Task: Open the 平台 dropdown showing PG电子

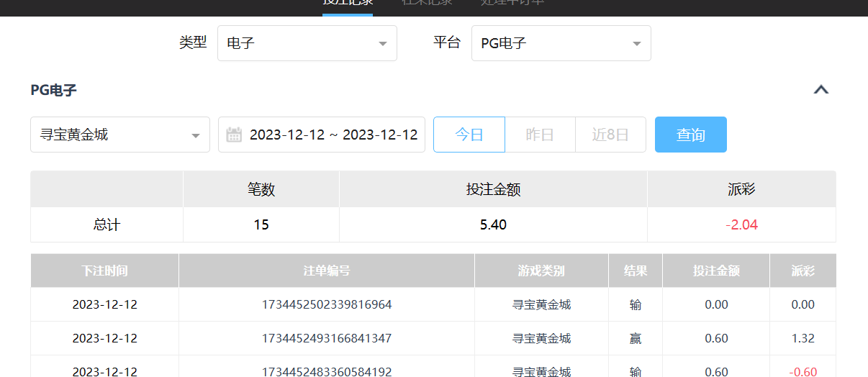Action: tap(561, 43)
